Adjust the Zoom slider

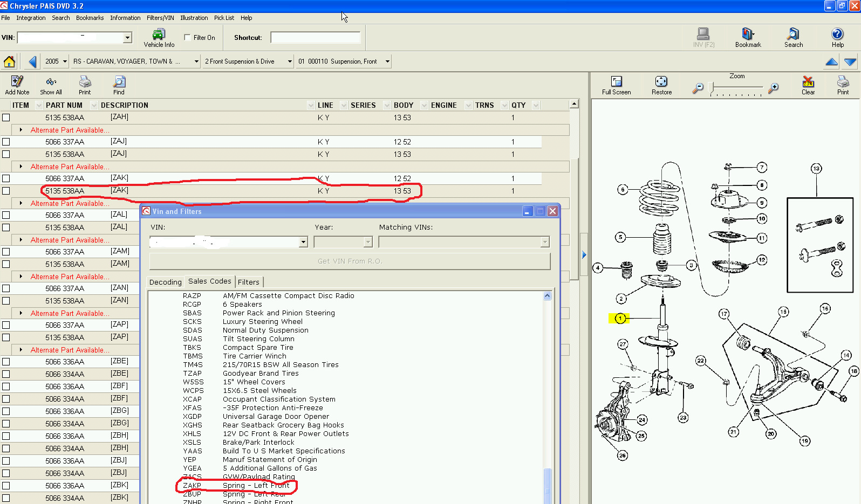tap(713, 87)
